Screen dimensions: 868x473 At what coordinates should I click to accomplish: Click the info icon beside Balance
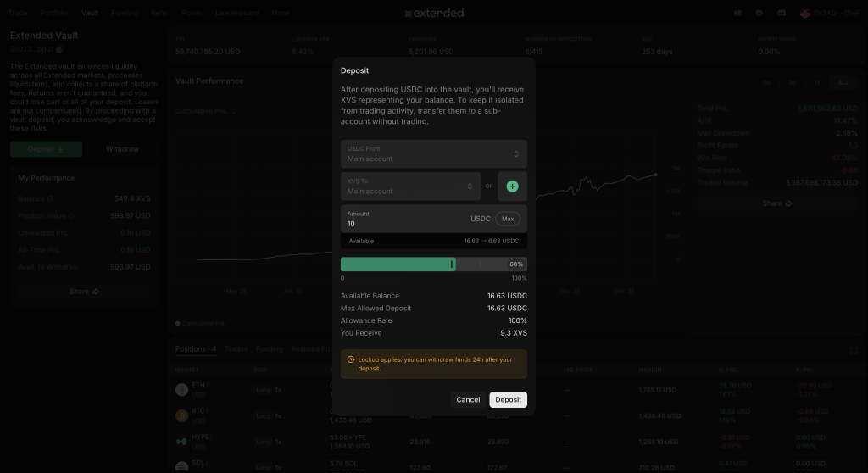51,199
